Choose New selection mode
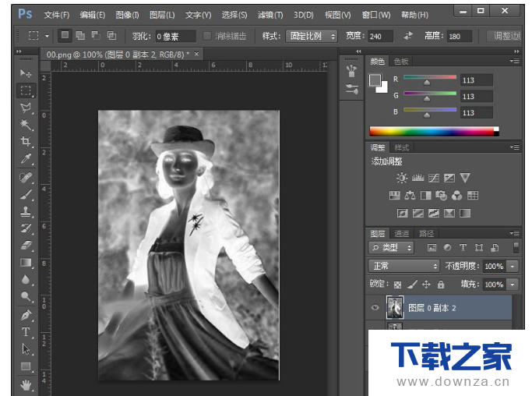This screenshot has width=532, height=396. click(65, 35)
